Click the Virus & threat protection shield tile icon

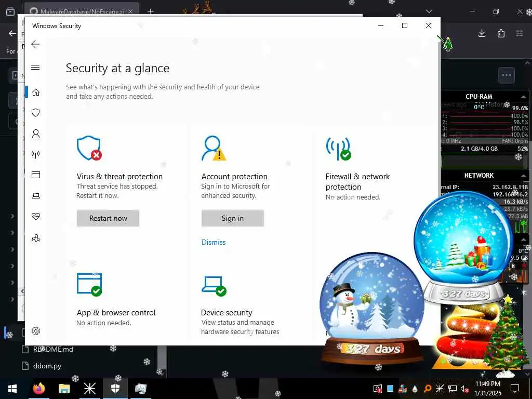(x=89, y=148)
